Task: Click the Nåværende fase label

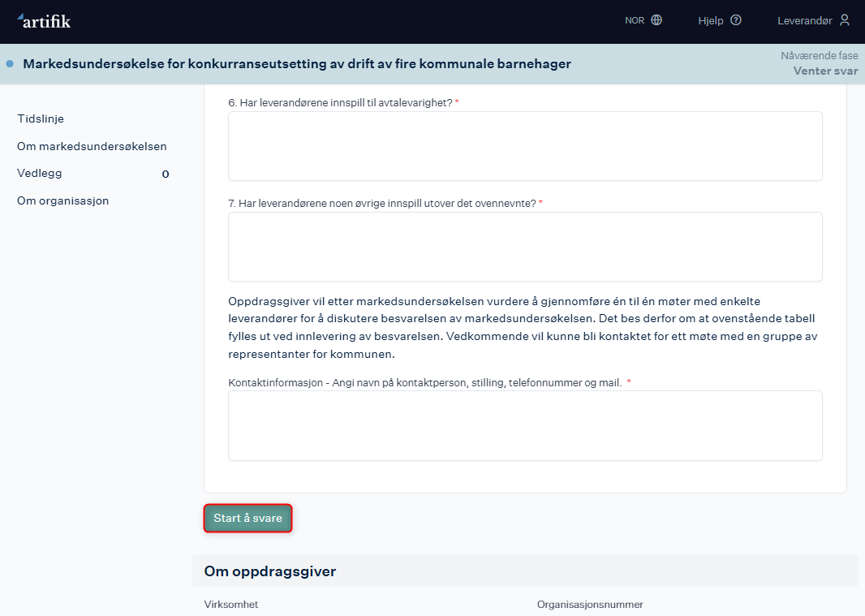Action: pos(820,56)
